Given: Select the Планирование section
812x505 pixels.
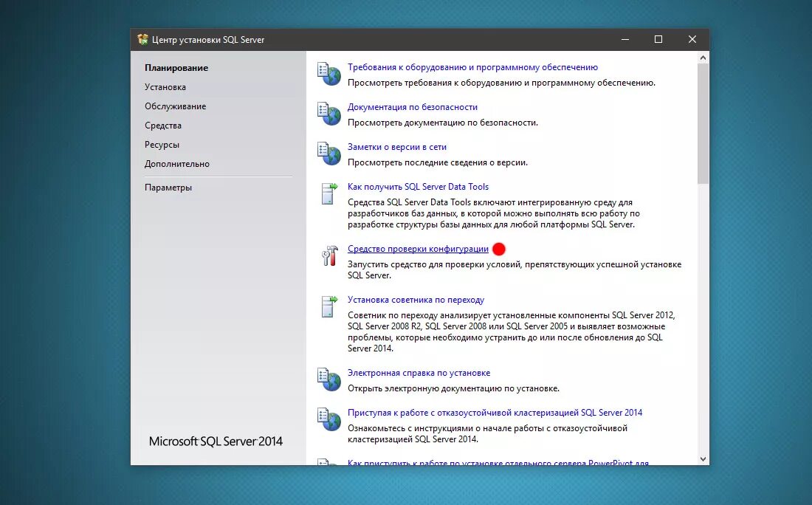Looking at the screenshot, I should point(176,68).
